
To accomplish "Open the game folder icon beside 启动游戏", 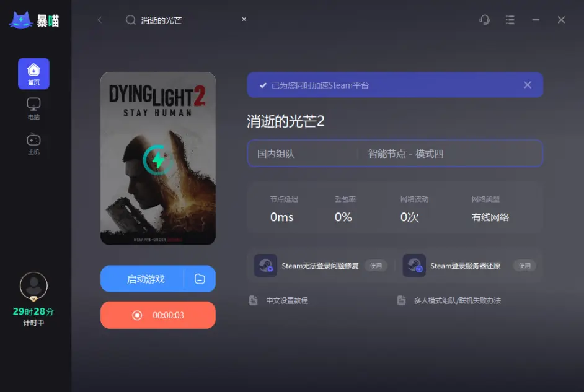I will point(200,279).
